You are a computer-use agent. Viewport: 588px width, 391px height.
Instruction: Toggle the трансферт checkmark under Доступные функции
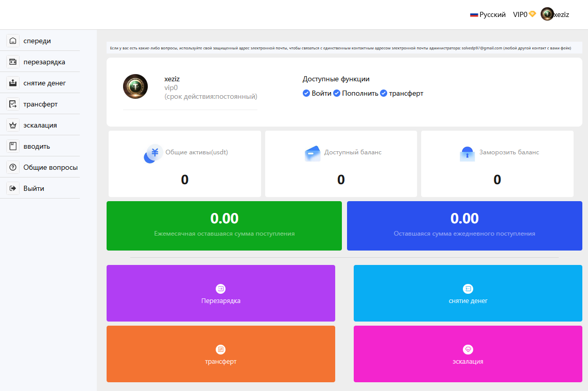pyautogui.click(x=384, y=93)
